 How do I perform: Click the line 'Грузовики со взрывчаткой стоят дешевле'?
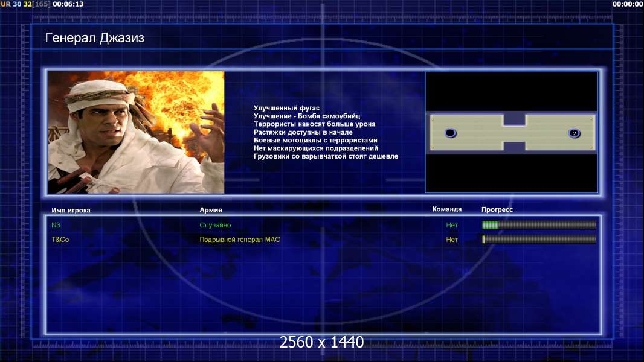(x=326, y=156)
